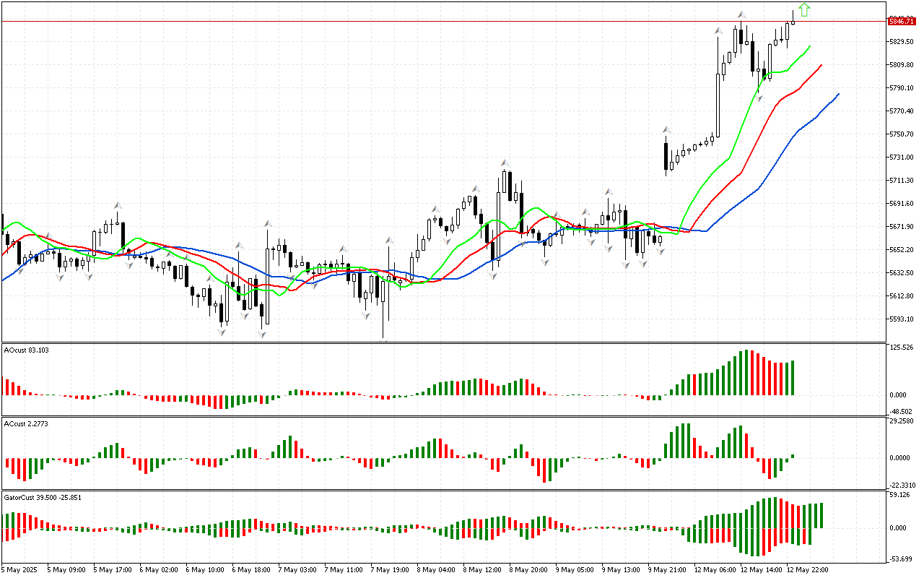Image resolution: width=924 pixels, height=578 pixels.
Task: Select the up fractal above the tall 12 May wick
Action: 718,30
